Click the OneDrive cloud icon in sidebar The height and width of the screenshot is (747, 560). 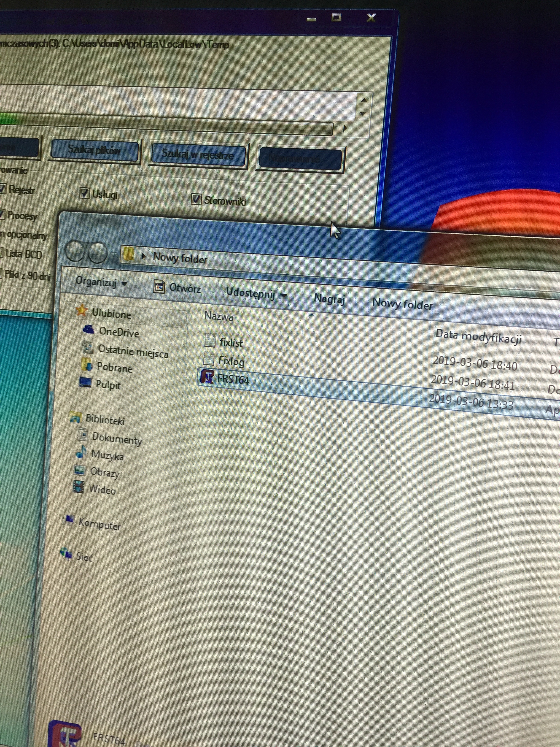89,329
